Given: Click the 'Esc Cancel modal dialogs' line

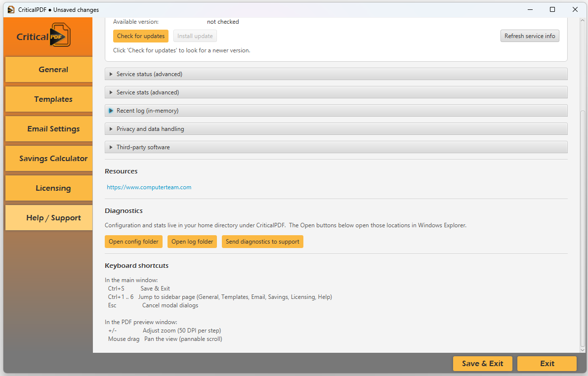Looking at the screenshot, I should click(x=153, y=305).
